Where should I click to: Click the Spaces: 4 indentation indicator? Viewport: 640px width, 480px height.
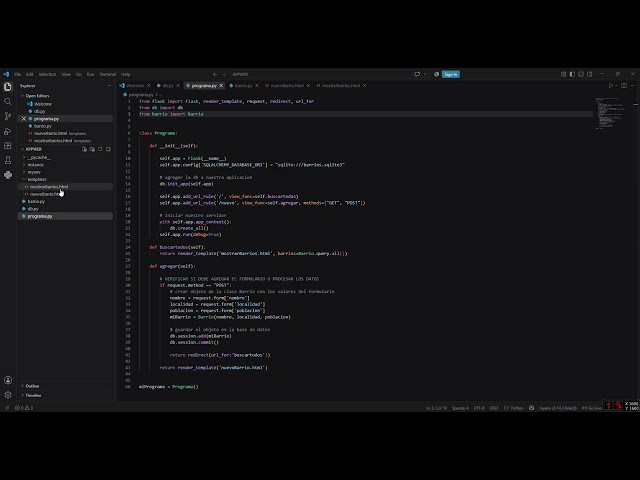pos(460,407)
